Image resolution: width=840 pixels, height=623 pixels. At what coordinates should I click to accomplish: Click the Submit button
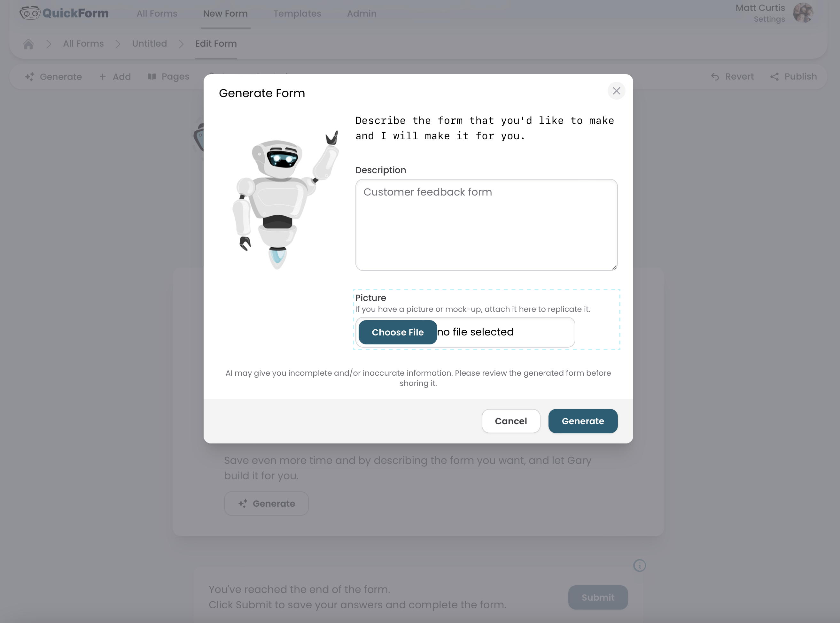[x=598, y=597]
